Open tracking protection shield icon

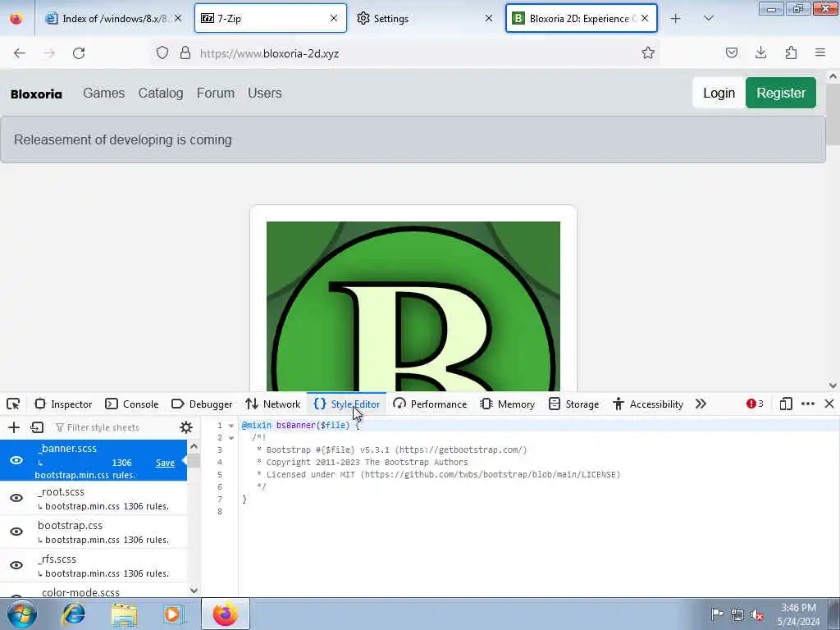coord(162,52)
